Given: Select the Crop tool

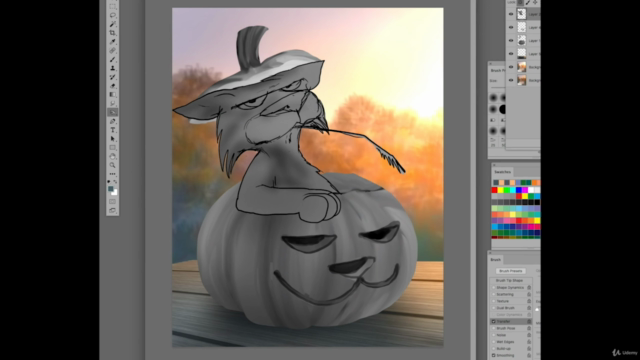Looking at the screenshot, I should (113, 33).
